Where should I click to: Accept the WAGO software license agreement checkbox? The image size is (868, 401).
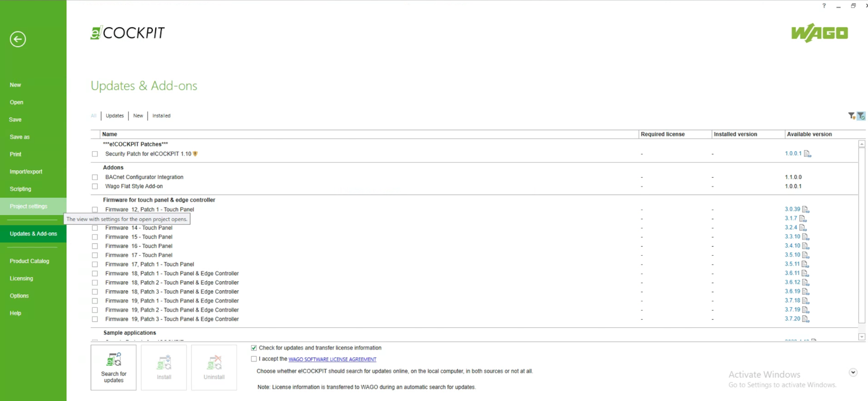pyautogui.click(x=254, y=359)
